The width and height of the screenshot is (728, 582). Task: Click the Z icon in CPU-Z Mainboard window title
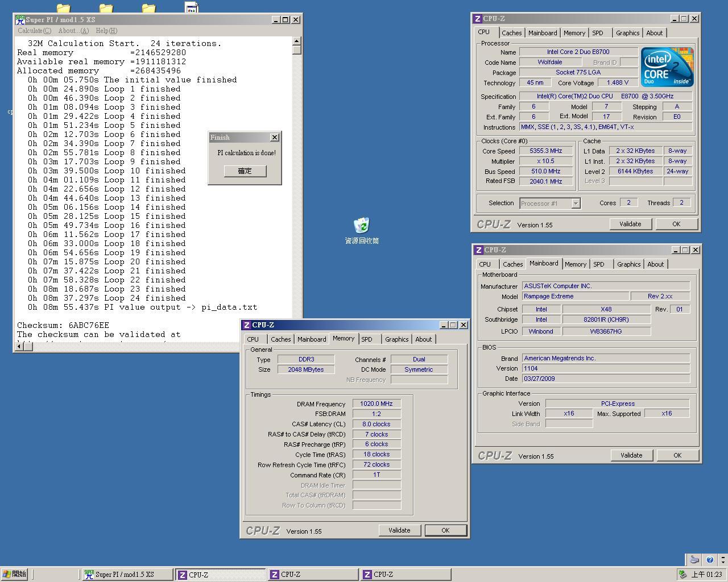(479, 250)
